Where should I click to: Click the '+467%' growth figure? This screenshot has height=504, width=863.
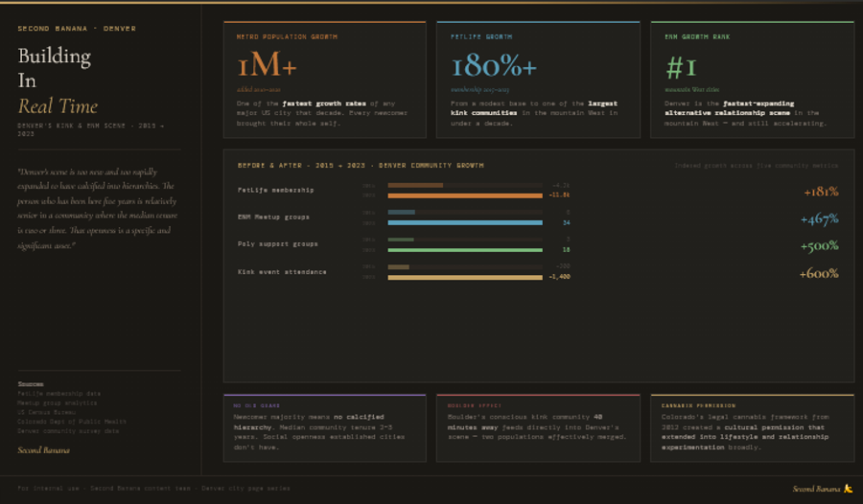pyautogui.click(x=819, y=218)
